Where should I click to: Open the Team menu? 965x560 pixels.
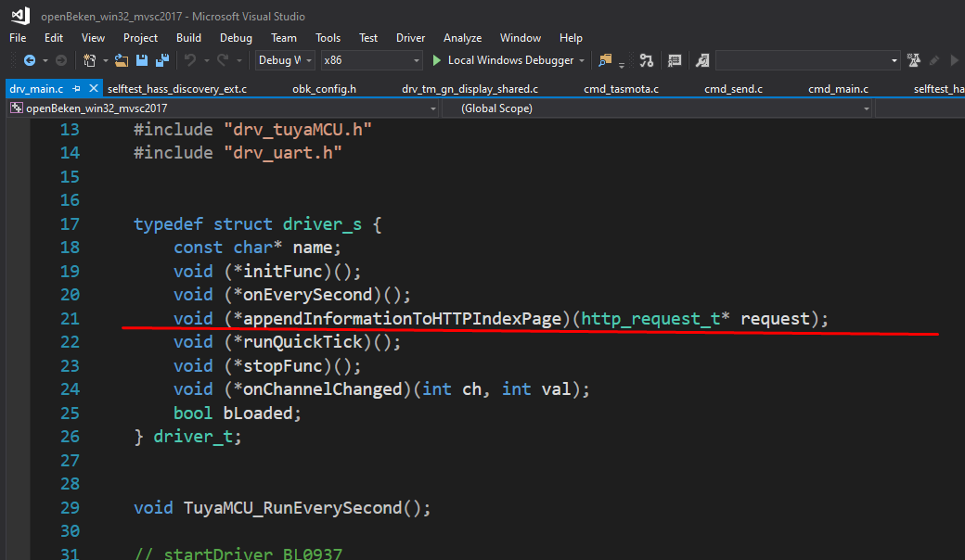click(x=284, y=38)
